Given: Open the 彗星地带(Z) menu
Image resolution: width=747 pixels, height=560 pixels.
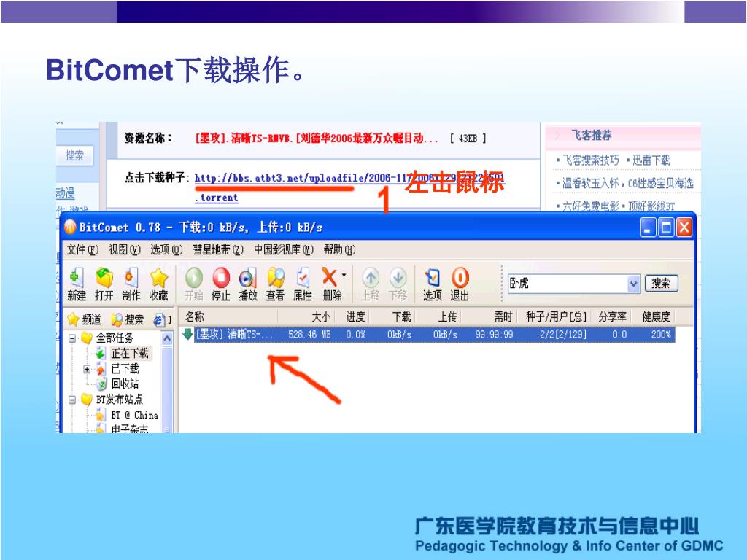Looking at the screenshot, I should [217, 249].
